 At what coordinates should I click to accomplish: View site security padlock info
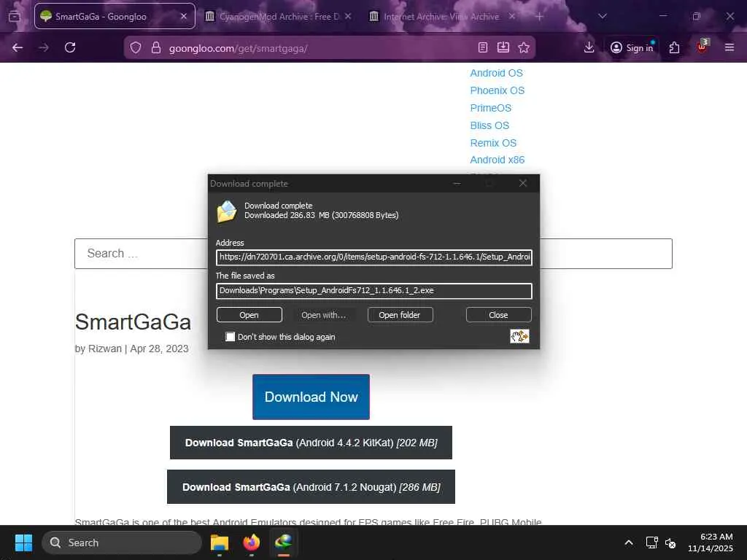click(x=156, y=47)
